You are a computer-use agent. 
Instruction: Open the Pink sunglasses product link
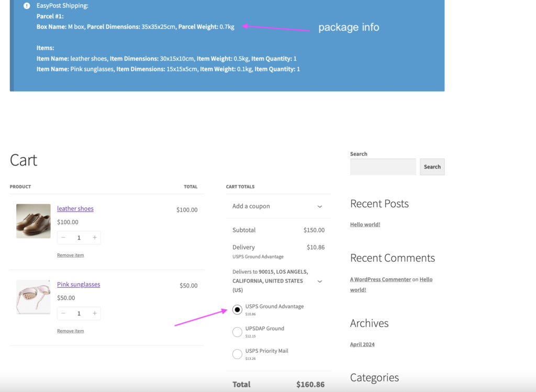coord(79,285)
